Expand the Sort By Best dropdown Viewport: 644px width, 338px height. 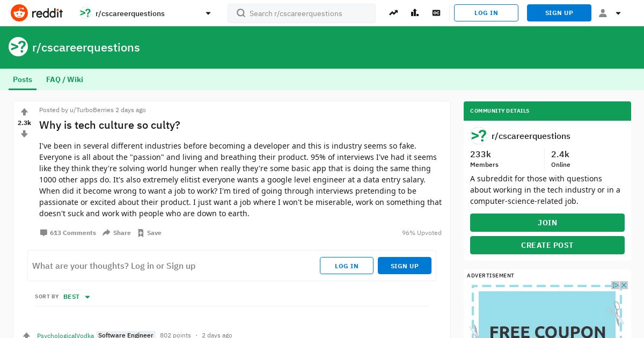click(x=77, y=297)
